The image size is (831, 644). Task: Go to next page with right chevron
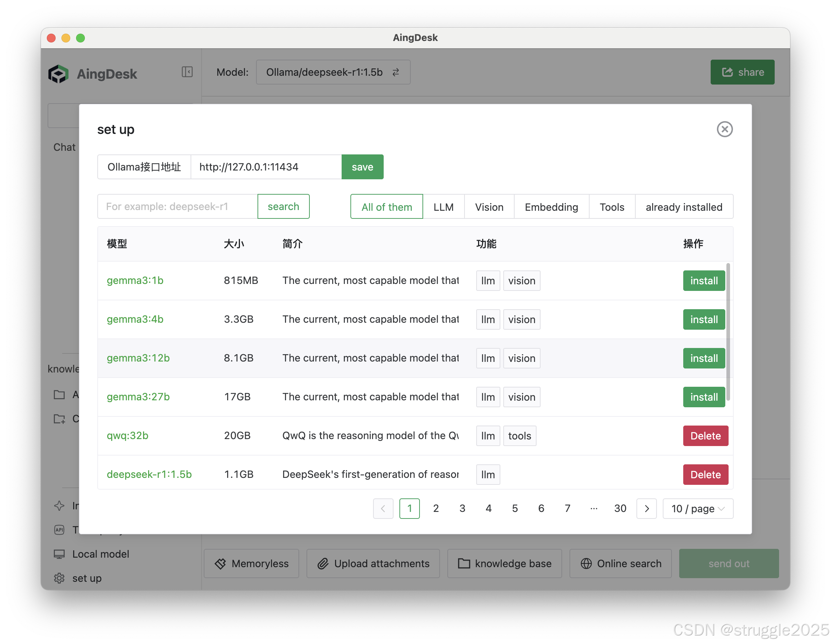(x=646, y=509)
